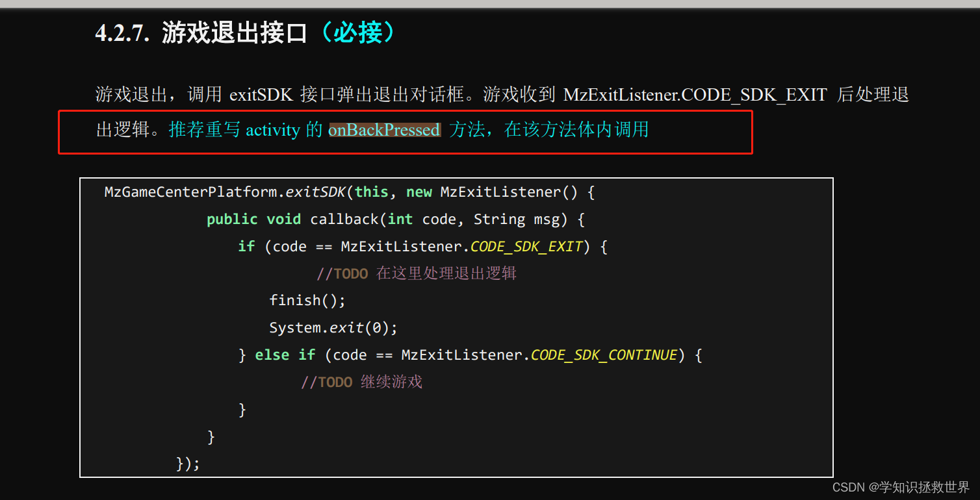Click the text '推荐重写 activity 的'
This screenshot has width=980, height=500.
(x=246, y=130)
